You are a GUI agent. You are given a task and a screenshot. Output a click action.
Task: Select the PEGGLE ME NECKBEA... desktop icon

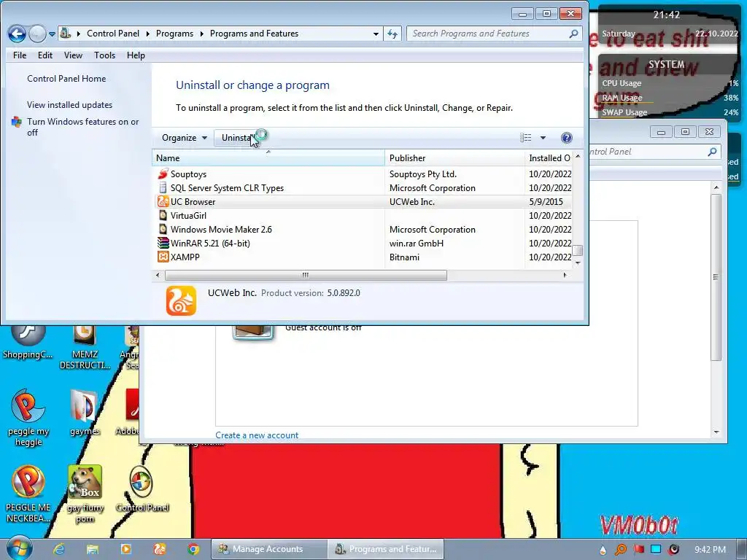coord(28,494)
